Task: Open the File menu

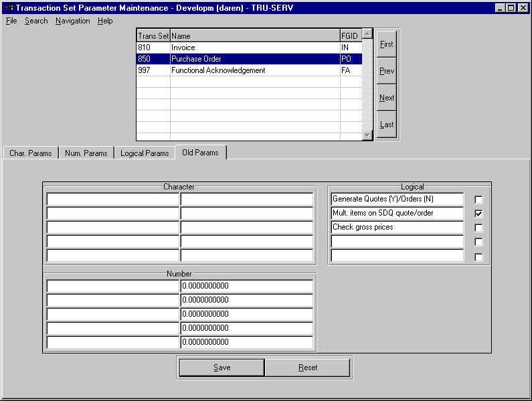Action: coord(11,21)
